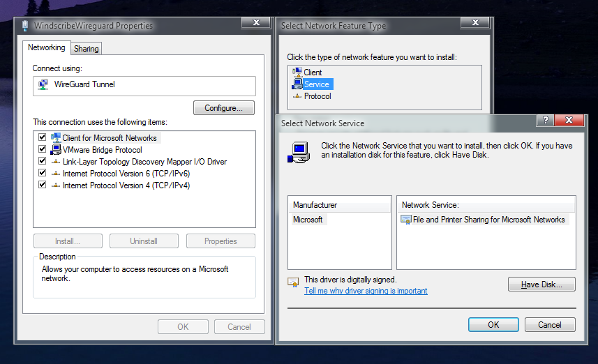Toggle Internet Protocol Version 4 checkbox
Viewport: 598px width, 364px height.
pos(43,185)
